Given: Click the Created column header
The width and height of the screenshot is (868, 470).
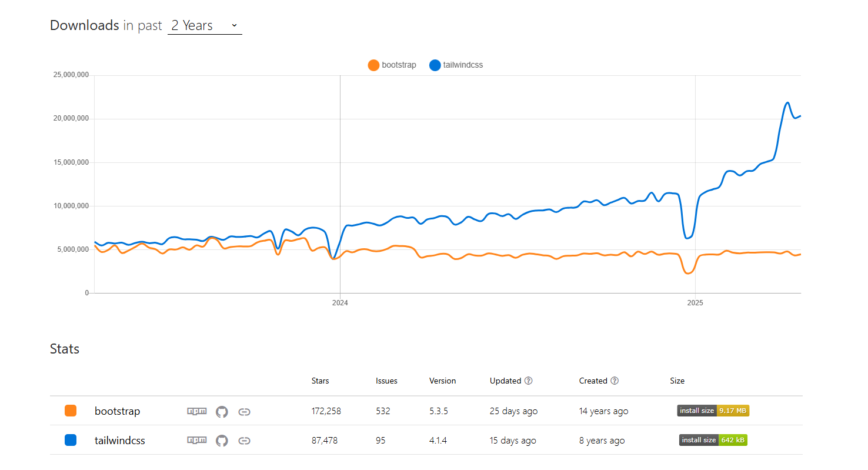Looking at the screenshot, I should click(593, 381).
